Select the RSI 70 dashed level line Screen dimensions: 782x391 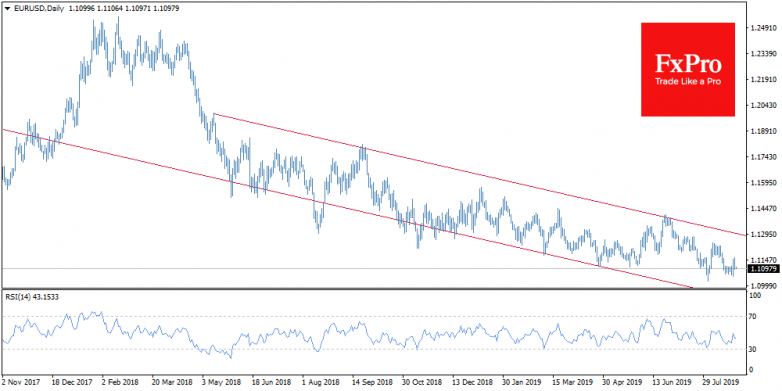click(x=373, y=316)
